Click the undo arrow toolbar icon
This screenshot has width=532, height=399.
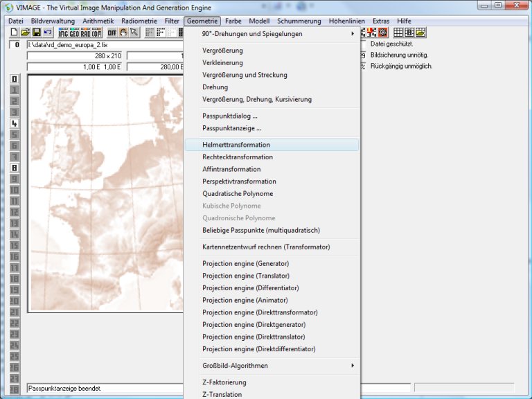click(x=47, y=33)
